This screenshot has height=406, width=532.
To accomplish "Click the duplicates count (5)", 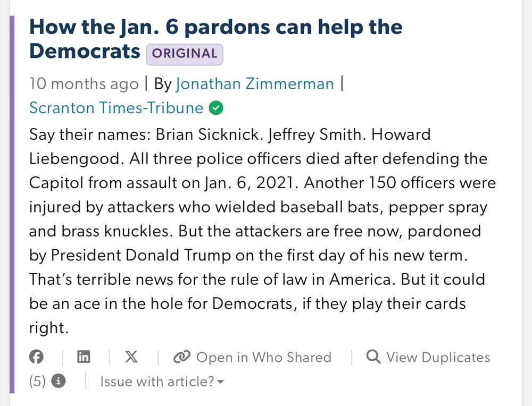I will point(37,382).
